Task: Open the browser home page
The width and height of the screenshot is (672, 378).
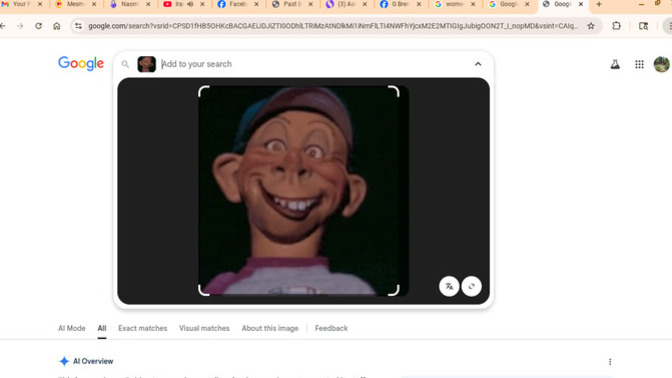Action: (x=57, y=26)
